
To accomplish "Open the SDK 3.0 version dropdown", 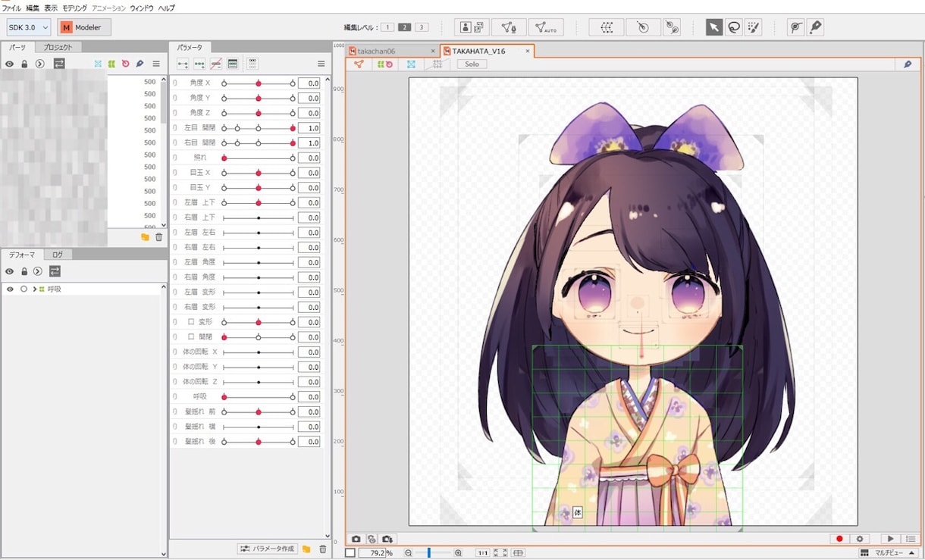I will coord(29,27).
